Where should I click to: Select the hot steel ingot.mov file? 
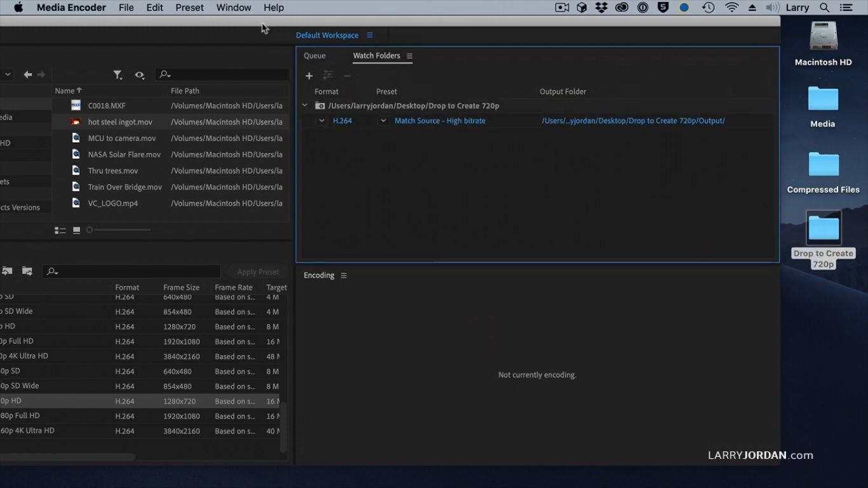click(120, 122)
